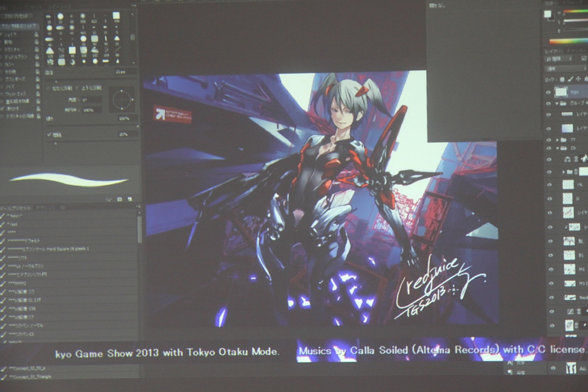Click the tool presets list scrollbar
The image size is (588, 392).
click(140, 229)
